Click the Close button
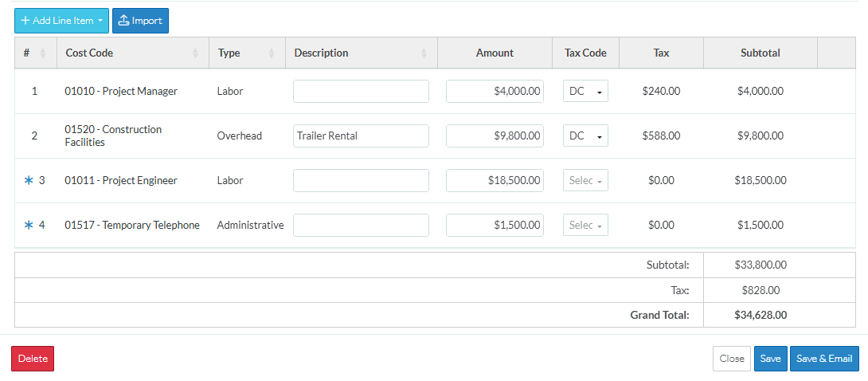 point(731,359)
